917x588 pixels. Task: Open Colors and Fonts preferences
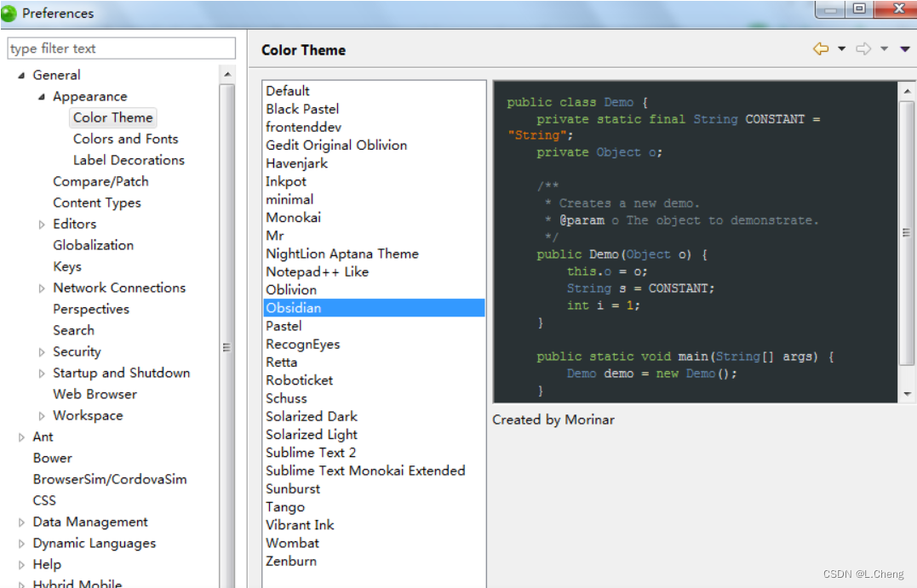125,138
